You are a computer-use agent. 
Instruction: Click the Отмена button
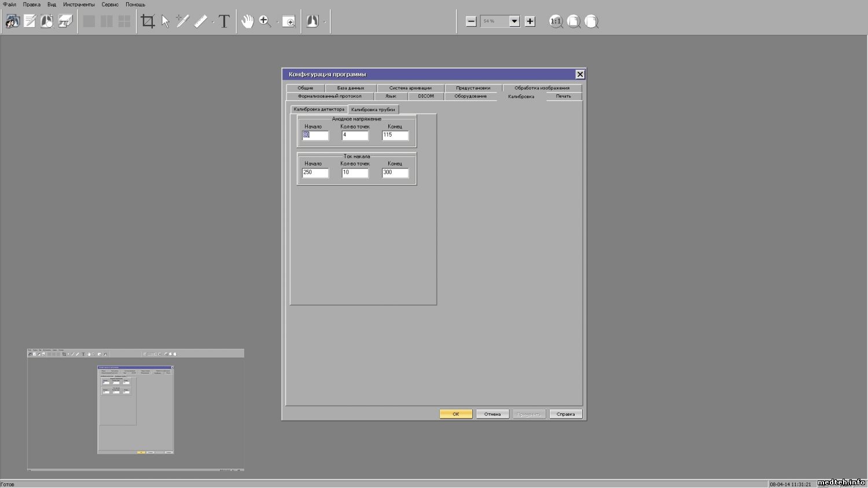click(492, 414)
